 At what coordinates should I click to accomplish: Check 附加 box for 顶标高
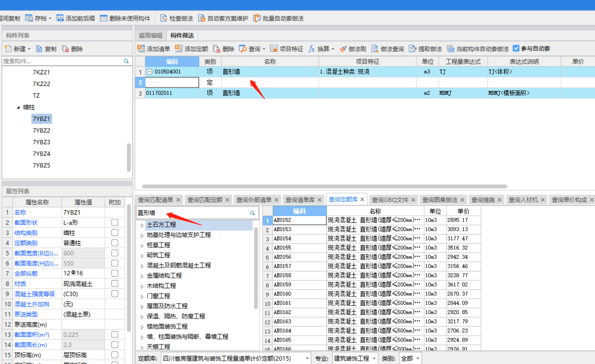(115, 355)
